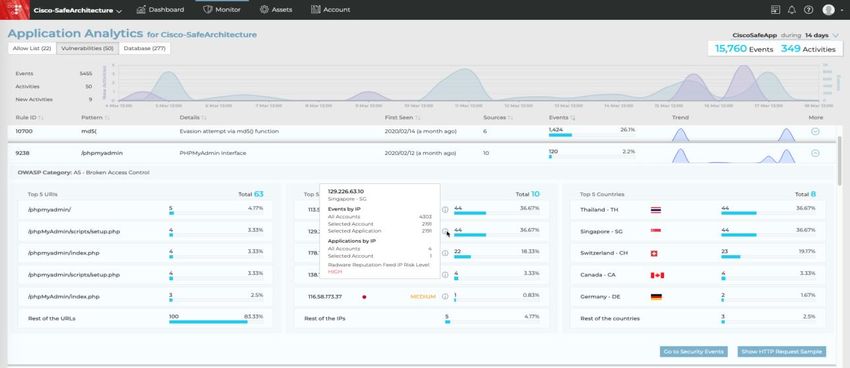Click Go to Security Events button
The image size is (850, 368).
694,352
